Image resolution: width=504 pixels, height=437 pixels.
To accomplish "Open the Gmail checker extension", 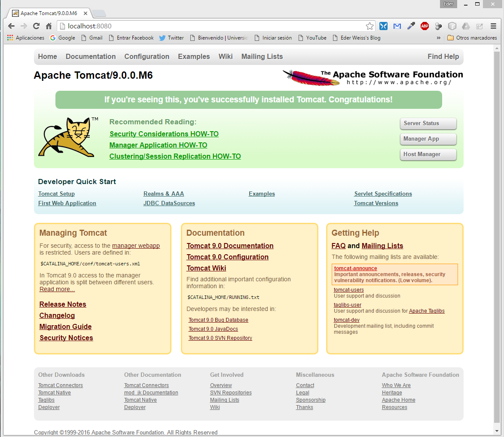I will (397, 26).
